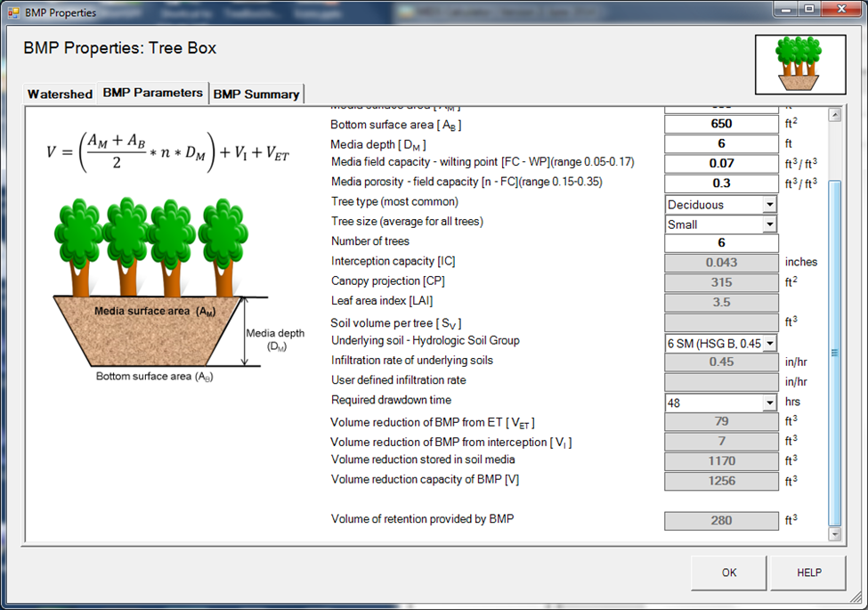The image size is (868, 610).
Task: Select the BMP Parameters tab
Action: [152, 93]
